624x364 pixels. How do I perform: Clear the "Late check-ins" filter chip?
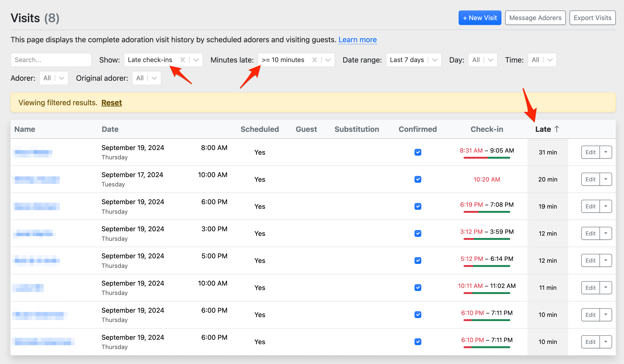pos(183,60)
